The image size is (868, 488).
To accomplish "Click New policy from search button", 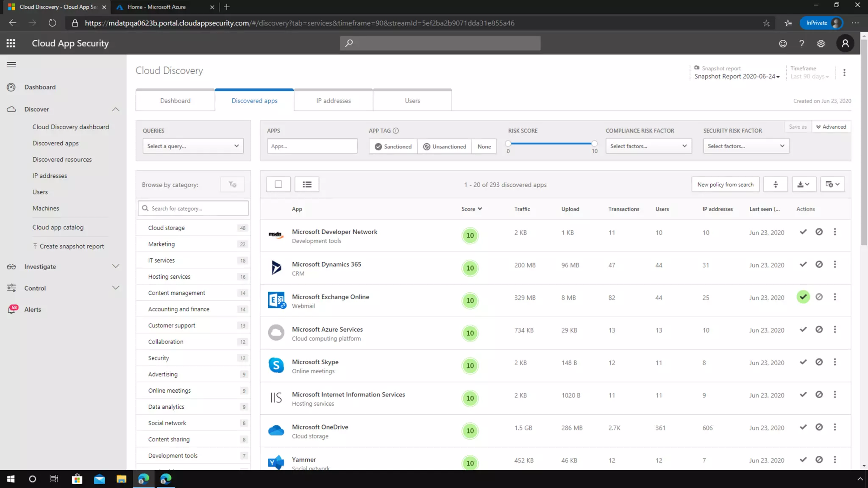I will click(725, 185).
